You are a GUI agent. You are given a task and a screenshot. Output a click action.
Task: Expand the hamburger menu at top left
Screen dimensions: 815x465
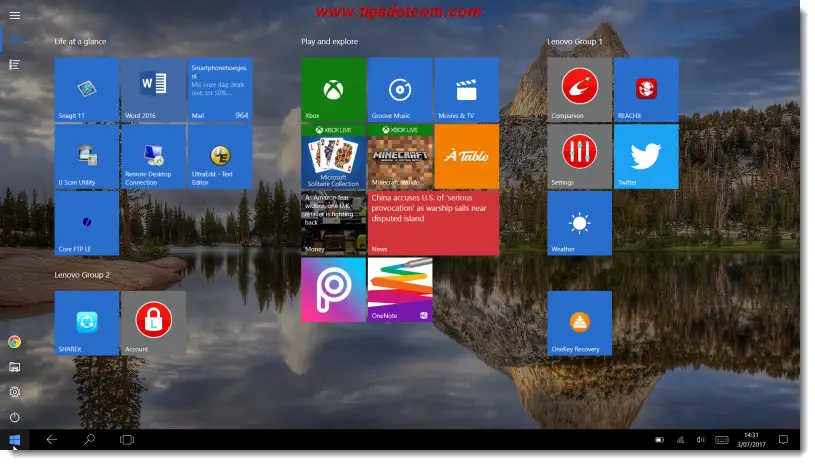(x=15, y=16)
